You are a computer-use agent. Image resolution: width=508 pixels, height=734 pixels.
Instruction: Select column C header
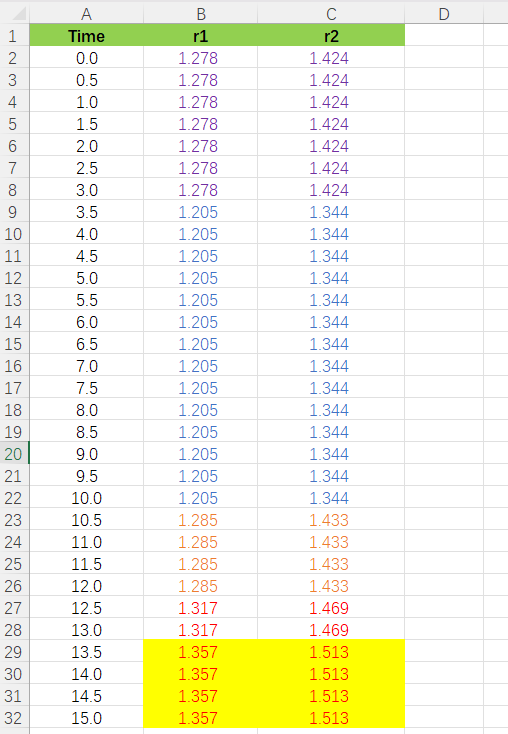click(x=331, y=14)
